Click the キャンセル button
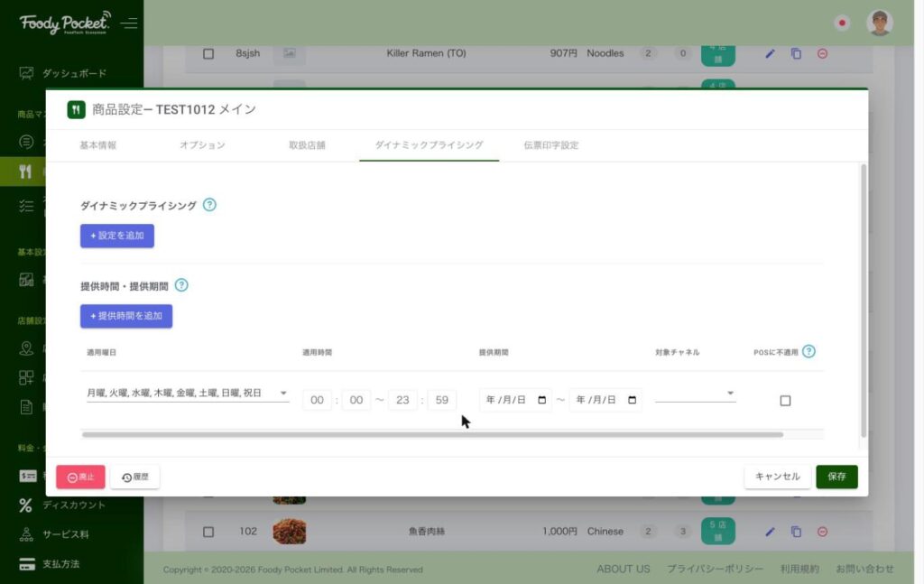The image size is (924, 584). click(x=777, y=477)
